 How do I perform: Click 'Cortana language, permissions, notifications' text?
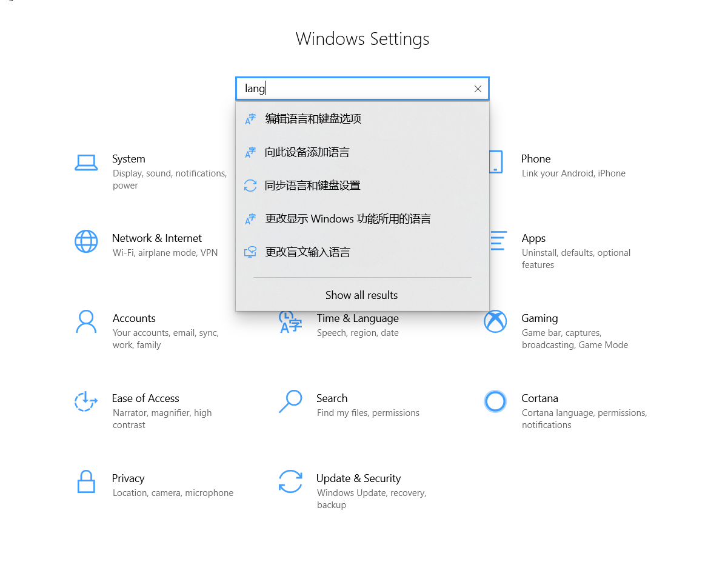click(x=584, y=419)
